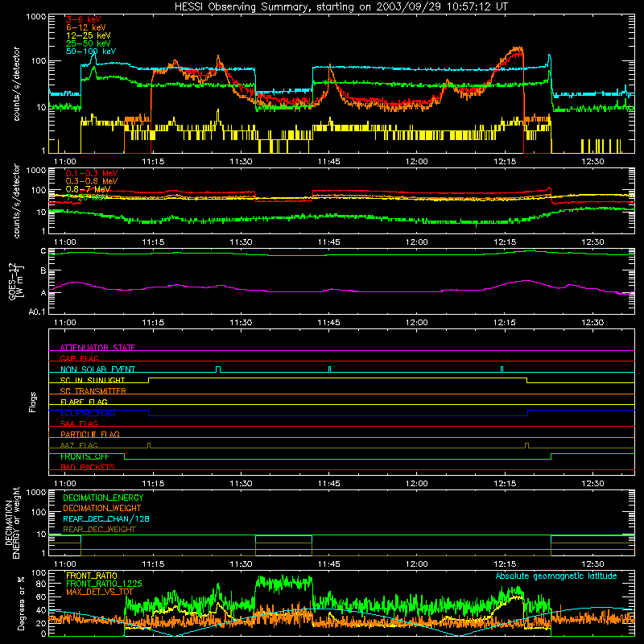
Task: Click the C tick label on the GOES plot
Action: click(x=43, y=251)
